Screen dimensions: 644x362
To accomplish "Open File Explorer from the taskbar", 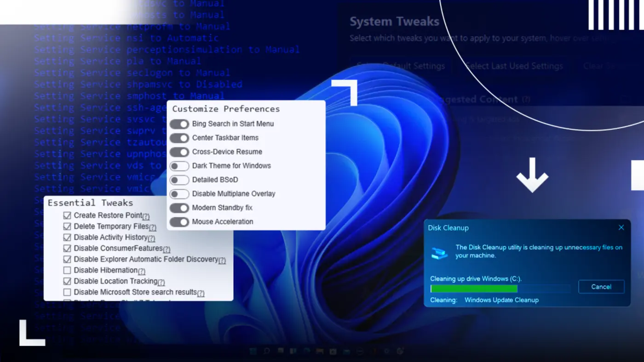I will [x=319, y=351].
